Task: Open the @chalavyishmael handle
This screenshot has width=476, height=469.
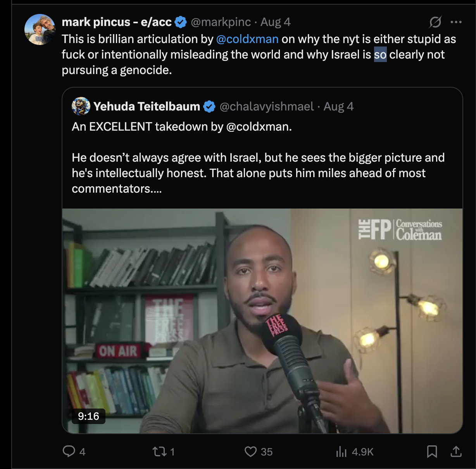Action: click(267, 106)
